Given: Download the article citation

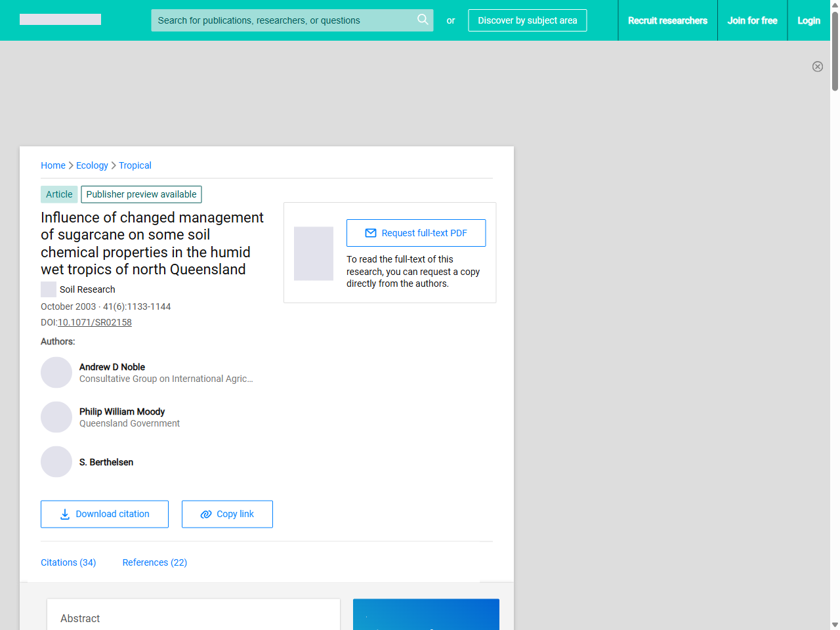Looking at the screenshot, I should (x=104, y=514).
